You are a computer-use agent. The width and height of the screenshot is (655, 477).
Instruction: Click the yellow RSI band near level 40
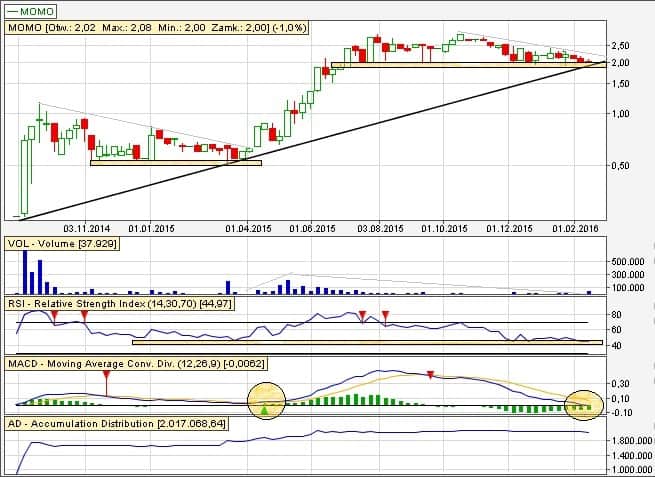click(x=366, y=343)
